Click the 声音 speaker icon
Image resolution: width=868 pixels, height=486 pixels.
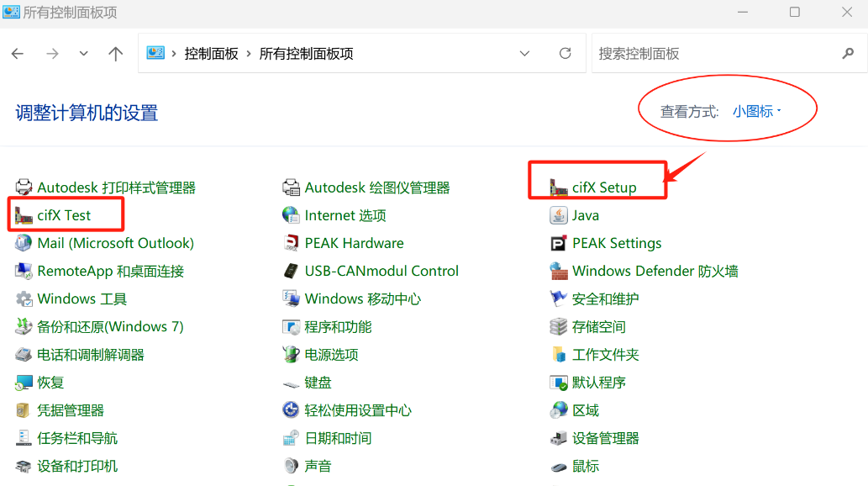tap(291, 466)
